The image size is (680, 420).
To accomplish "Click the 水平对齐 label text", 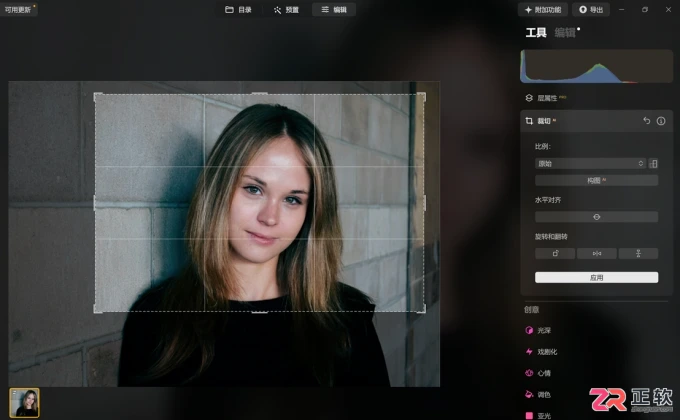I will coord(548,200).
